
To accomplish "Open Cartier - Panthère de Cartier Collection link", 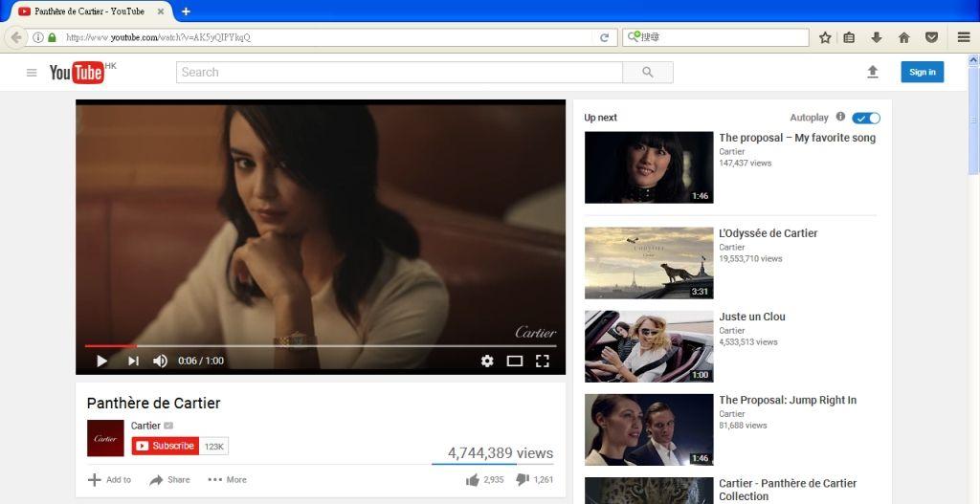I will pyautogui.click(x=788, y=490).
